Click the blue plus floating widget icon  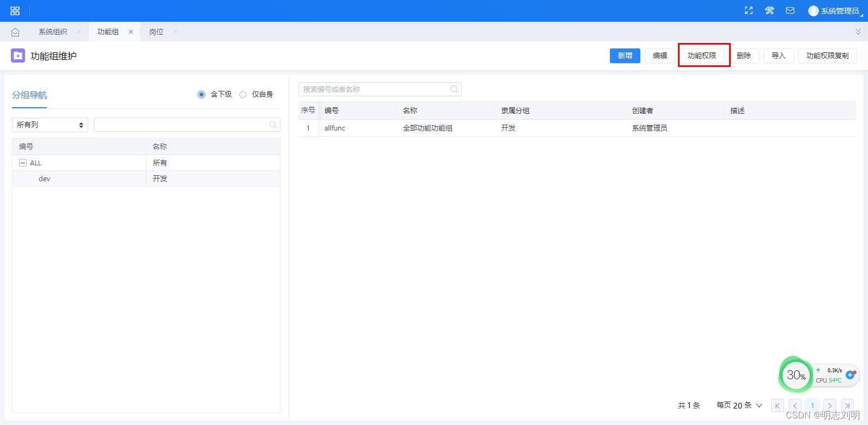tap(850, 374)
